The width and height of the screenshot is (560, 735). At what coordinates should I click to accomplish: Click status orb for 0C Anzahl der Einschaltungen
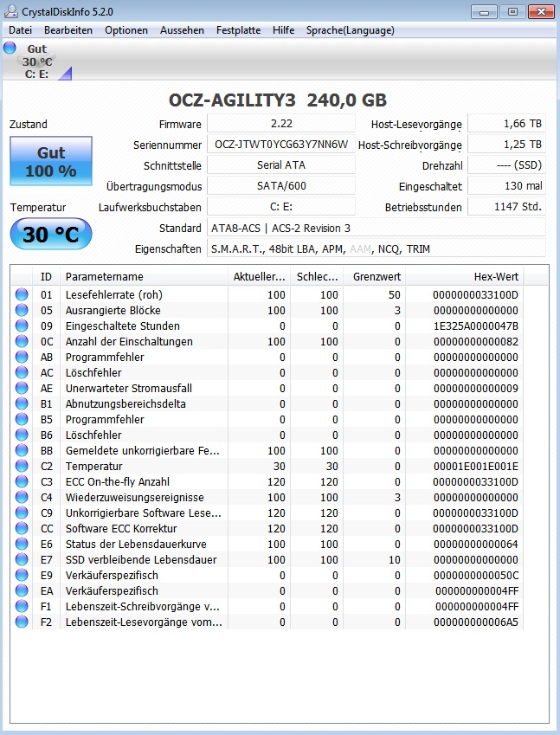click(22, 341)
